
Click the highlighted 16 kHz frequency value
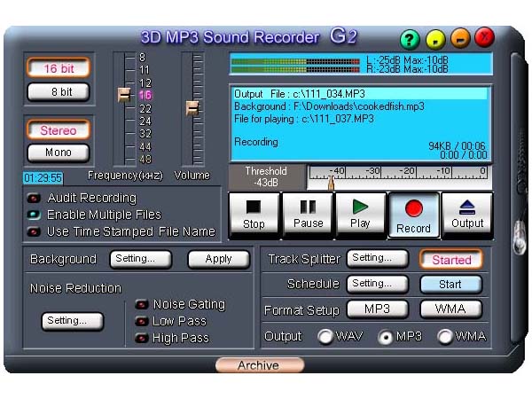pyautogui.click(x=145, y=96)
